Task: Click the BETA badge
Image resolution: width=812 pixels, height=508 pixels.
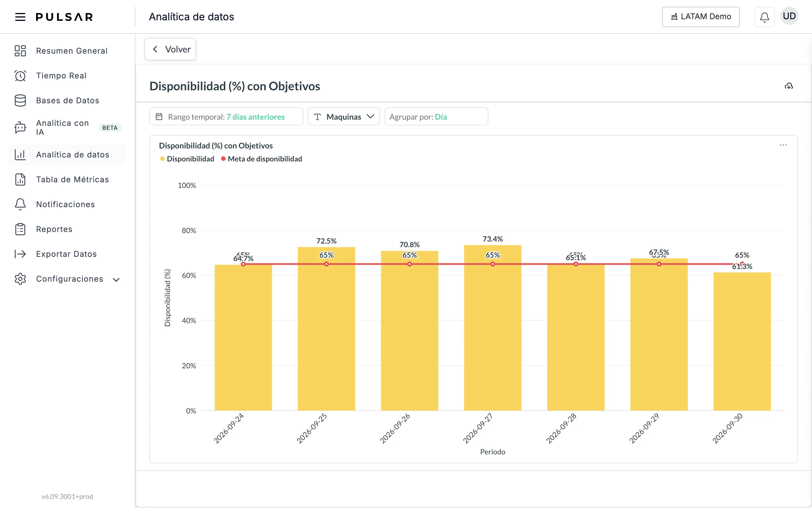Action: pos(110,128)
